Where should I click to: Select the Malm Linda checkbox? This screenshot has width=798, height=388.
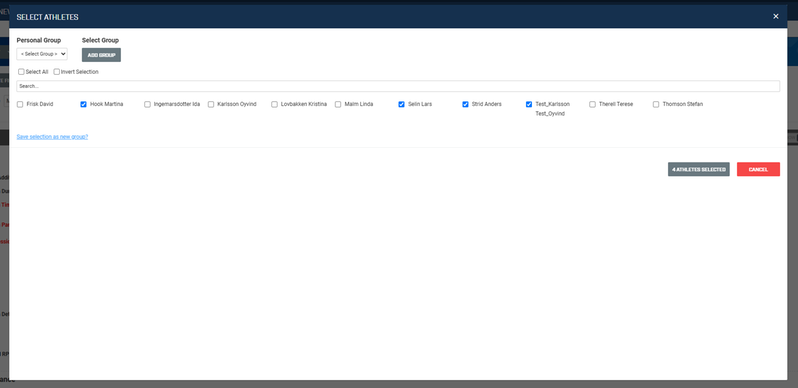click(x=338, y=104)
